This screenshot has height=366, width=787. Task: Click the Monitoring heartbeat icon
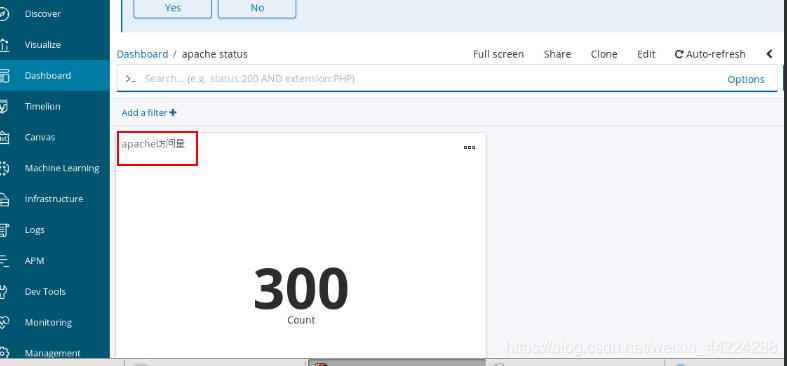(x=4, y=322)
